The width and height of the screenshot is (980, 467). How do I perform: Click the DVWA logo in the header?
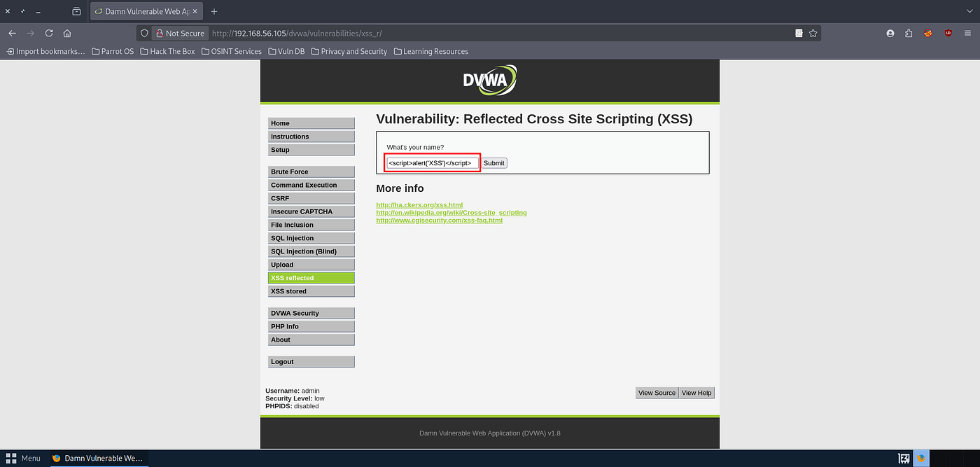click(490, 81)
